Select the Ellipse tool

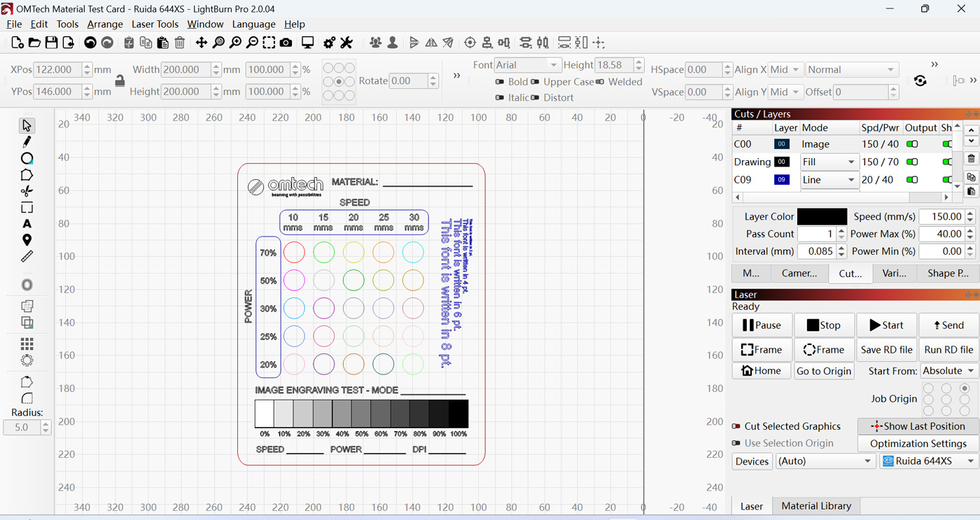pyautogui.click(x=27, y=158)
